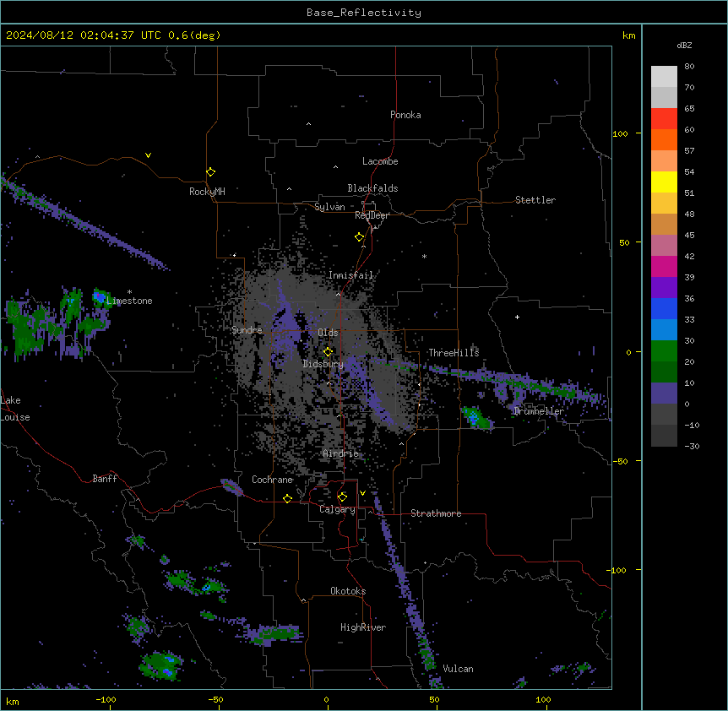The image size is (728, 711).
Task: Click the Okotoks label
Action: click(348, 591)
